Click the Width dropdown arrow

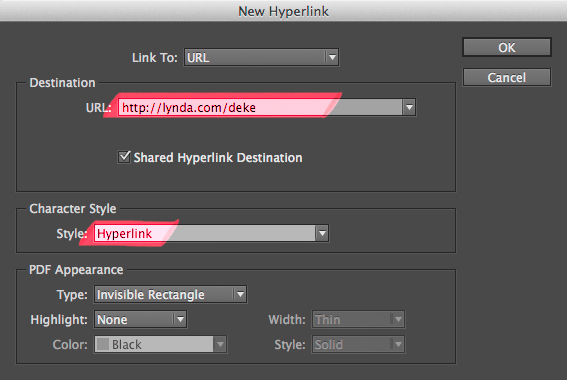pos(398,319)
